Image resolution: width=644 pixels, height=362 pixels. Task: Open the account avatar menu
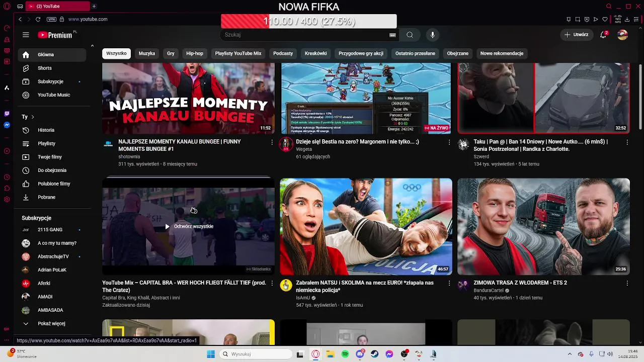click(623, 35)
